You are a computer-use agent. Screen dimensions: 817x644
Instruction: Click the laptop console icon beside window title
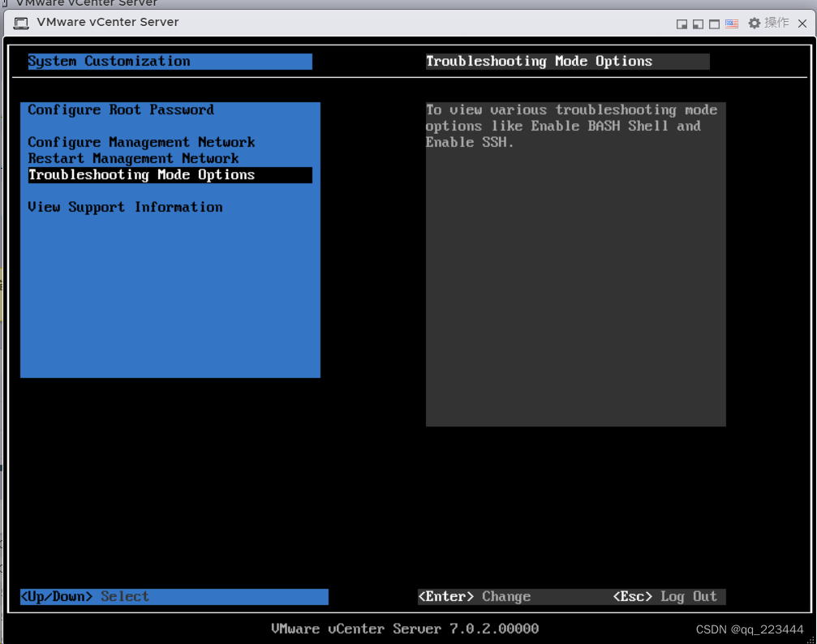21,24
